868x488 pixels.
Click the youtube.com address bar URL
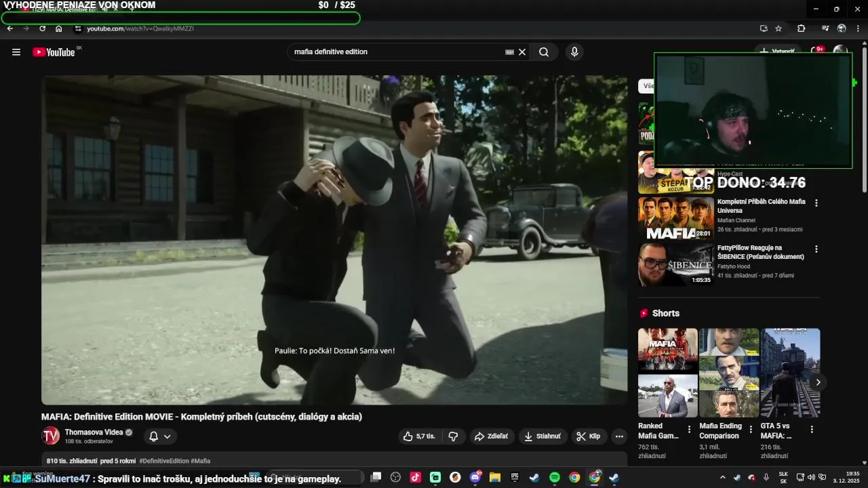140,28
